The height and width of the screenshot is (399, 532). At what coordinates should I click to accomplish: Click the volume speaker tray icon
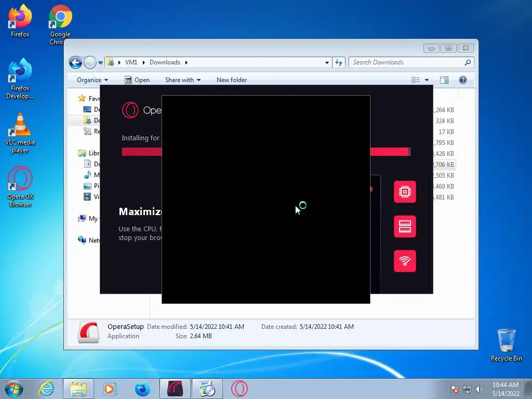pyautogui.click(x=479, y=389)
